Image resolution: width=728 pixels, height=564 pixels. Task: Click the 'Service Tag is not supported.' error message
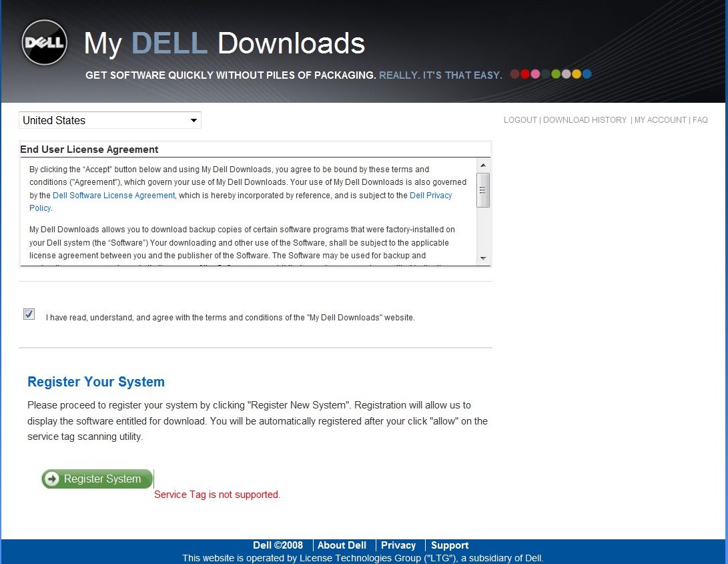(217, 495)
